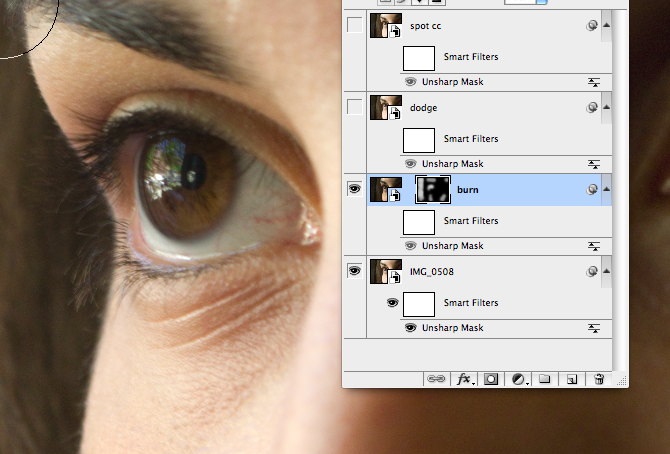
Task: Click 'Unsharp Mask' text under dodge
Action: (x=453, y=164)
